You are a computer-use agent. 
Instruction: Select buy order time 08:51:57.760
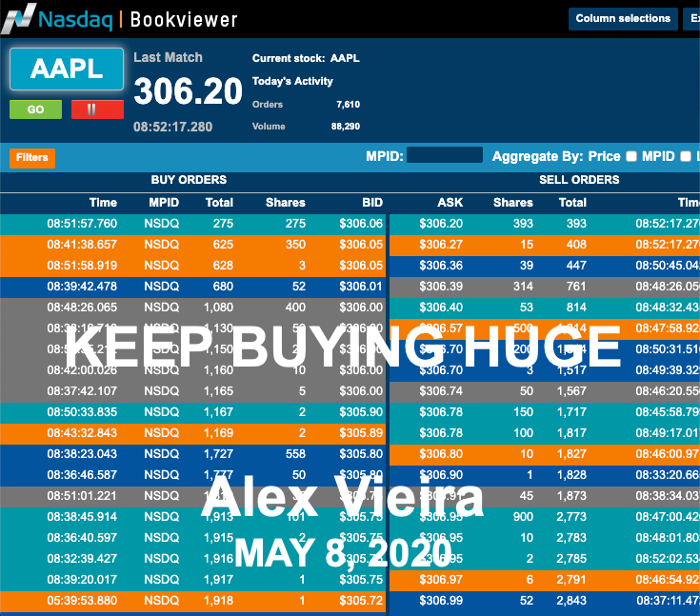[82, 224]
